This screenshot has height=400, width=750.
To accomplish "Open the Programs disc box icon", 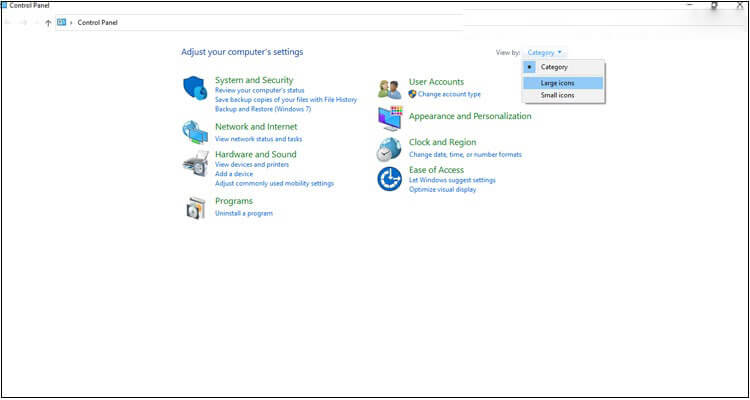I will [196, 208].
